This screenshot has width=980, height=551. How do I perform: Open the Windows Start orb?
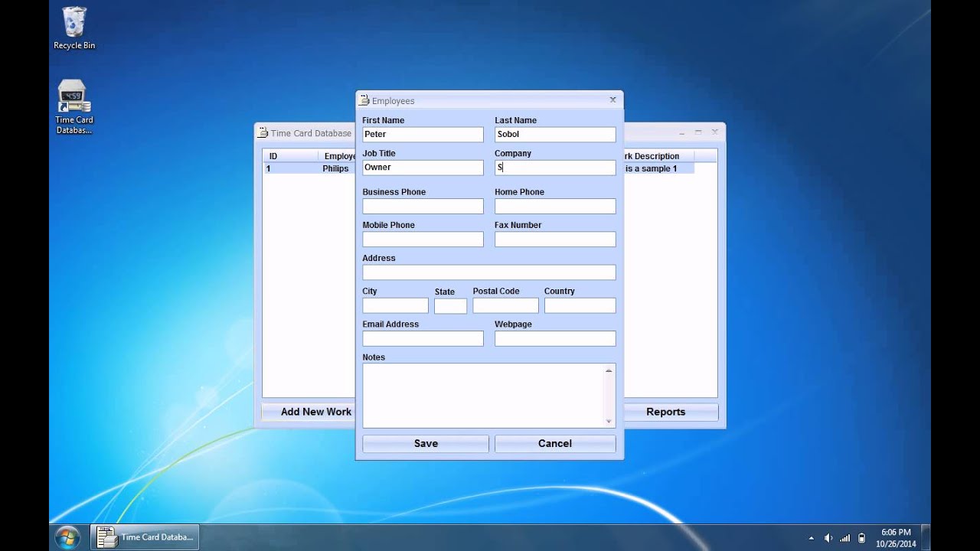coord(67,537)
